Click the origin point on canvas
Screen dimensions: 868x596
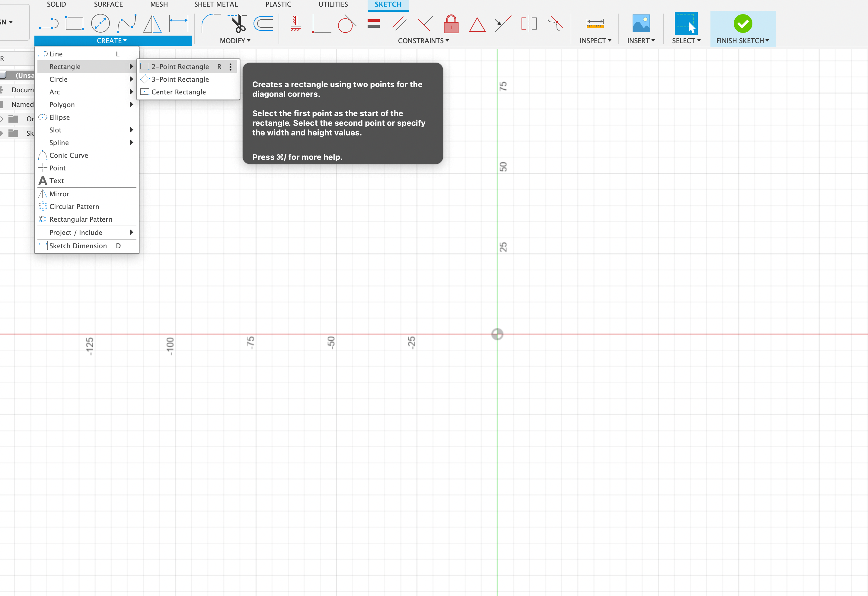click(x=497, y=334)
